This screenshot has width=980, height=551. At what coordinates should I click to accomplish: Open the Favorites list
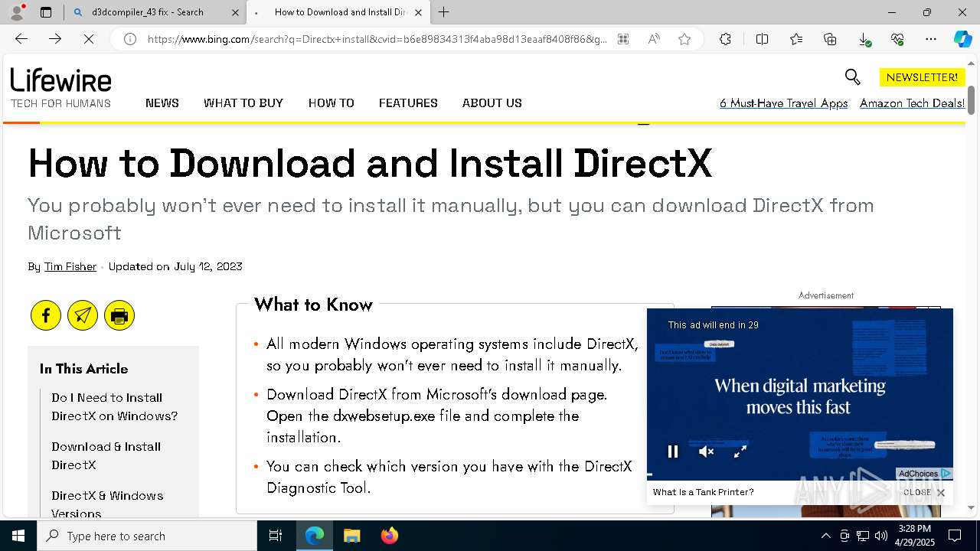[796, 39]
